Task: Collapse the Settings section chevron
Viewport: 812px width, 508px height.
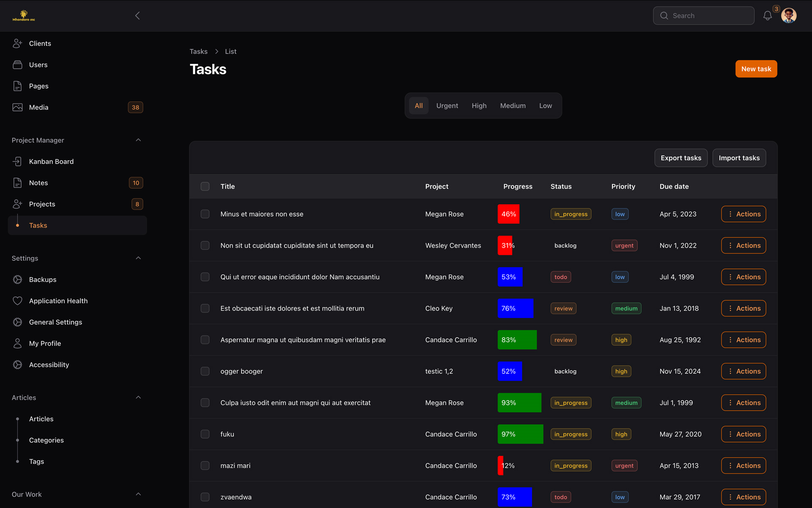Action: point(138,258)
